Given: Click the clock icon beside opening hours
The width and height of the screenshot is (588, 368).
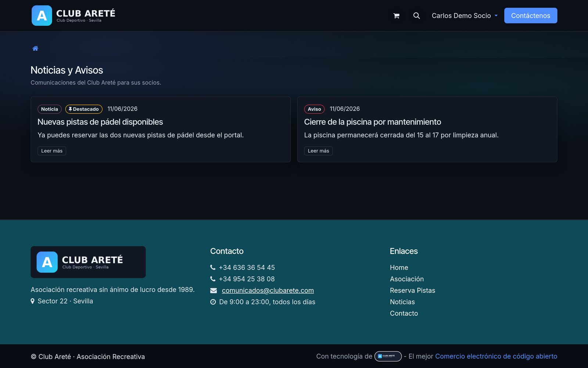Looking at the screenshot, I should (x=213, y=302).
